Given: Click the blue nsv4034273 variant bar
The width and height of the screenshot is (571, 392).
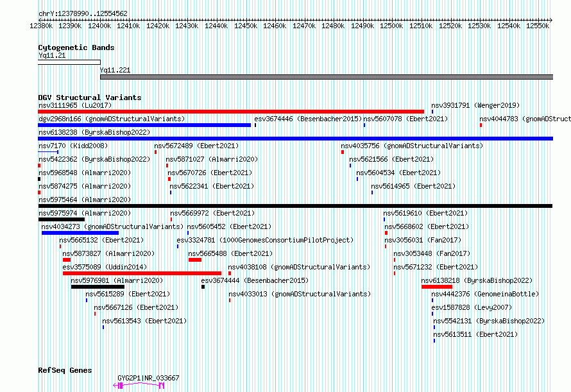Looking at the screenshot, I should point(80,233).
